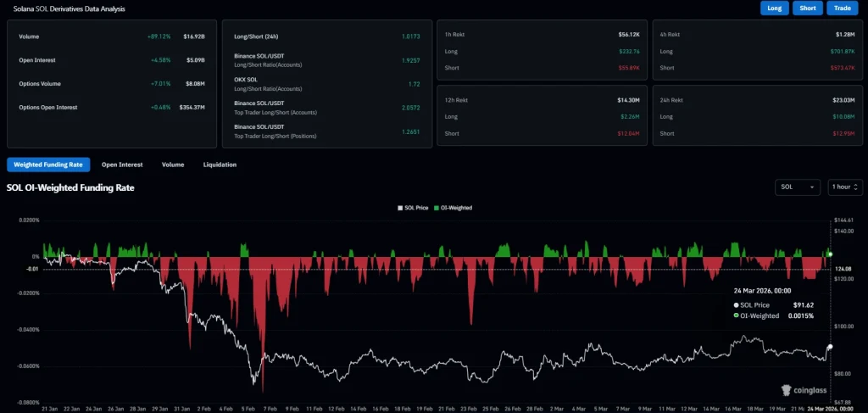The width and height of the screenshot is (868, 413).
Task: Click the SOL OI-Weighted Funding Rate title
Action: (x=70, y=187)
